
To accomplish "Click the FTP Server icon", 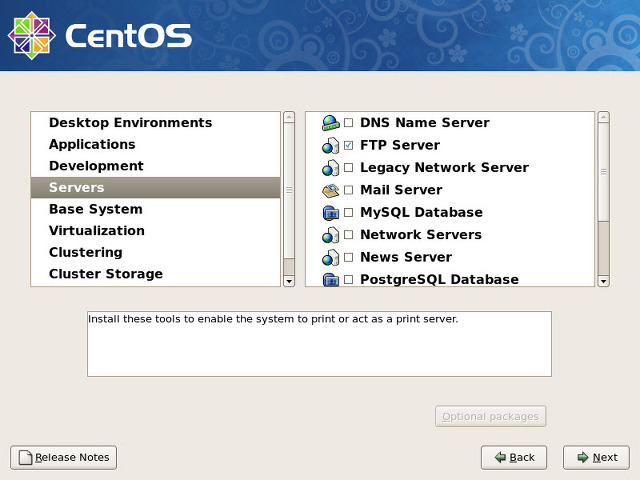I will (x=331, y=145).
